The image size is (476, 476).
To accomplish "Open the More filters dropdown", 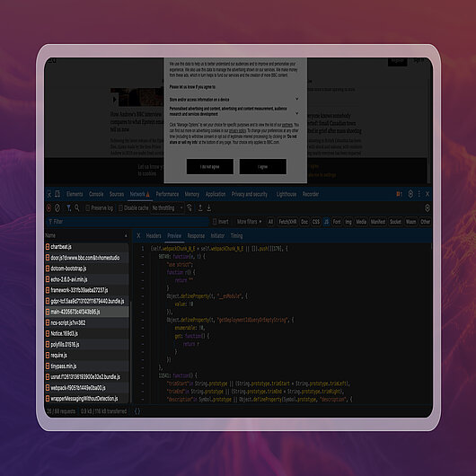I will (x=249, y=222).
